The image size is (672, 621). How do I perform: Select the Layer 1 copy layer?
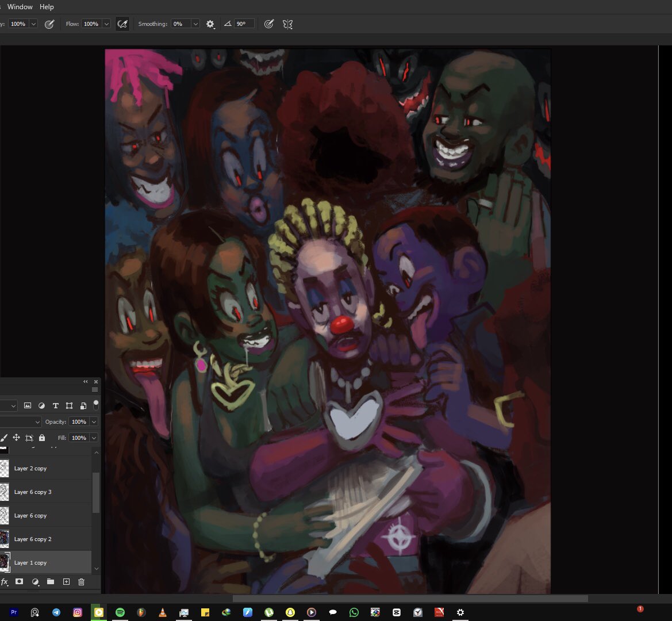(45, 562)
